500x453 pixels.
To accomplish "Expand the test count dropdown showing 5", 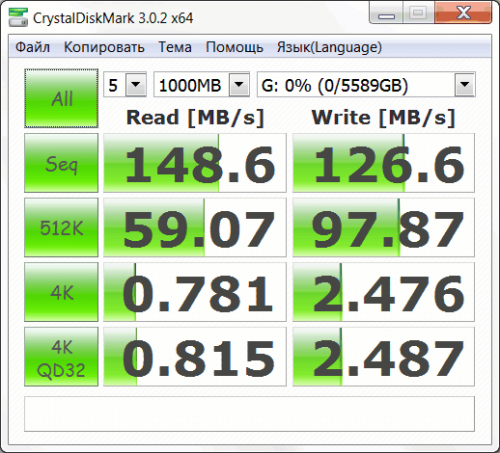I will 136,85.
